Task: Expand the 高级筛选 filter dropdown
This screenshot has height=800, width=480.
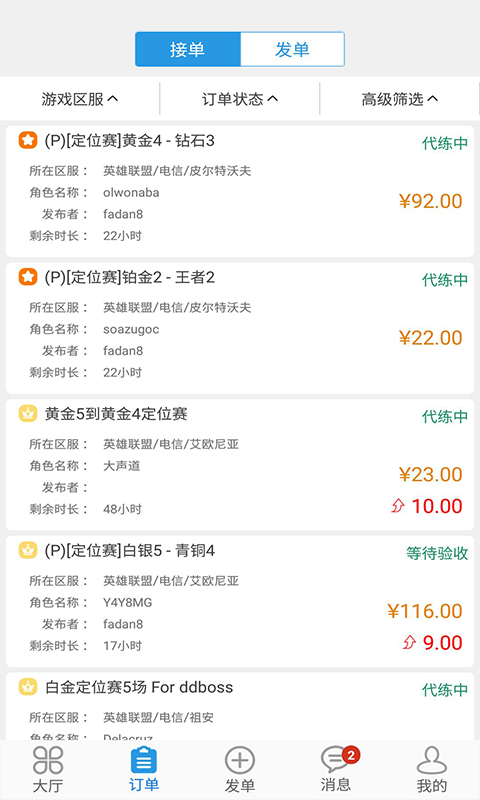Action: 400,98
